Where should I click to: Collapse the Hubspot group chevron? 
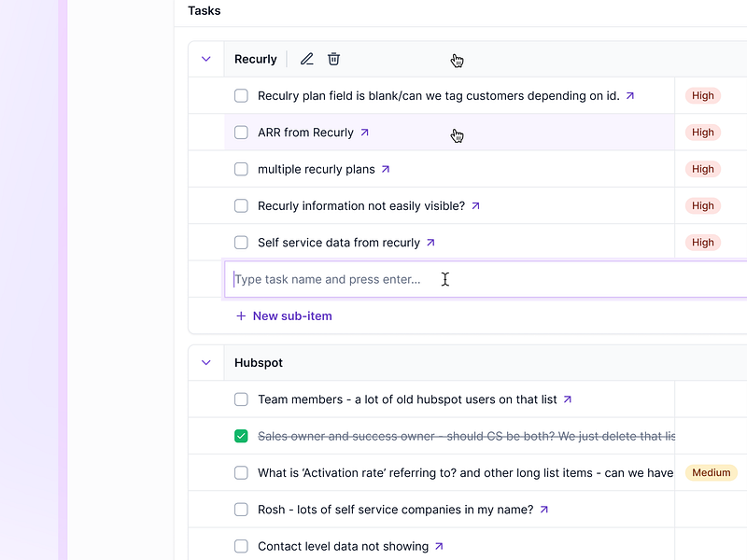[x=206, y=362]
